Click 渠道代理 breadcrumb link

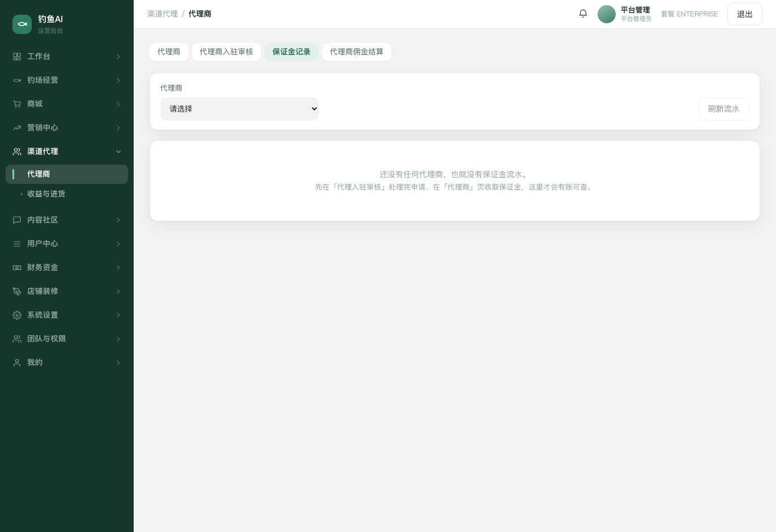(163, 14)
